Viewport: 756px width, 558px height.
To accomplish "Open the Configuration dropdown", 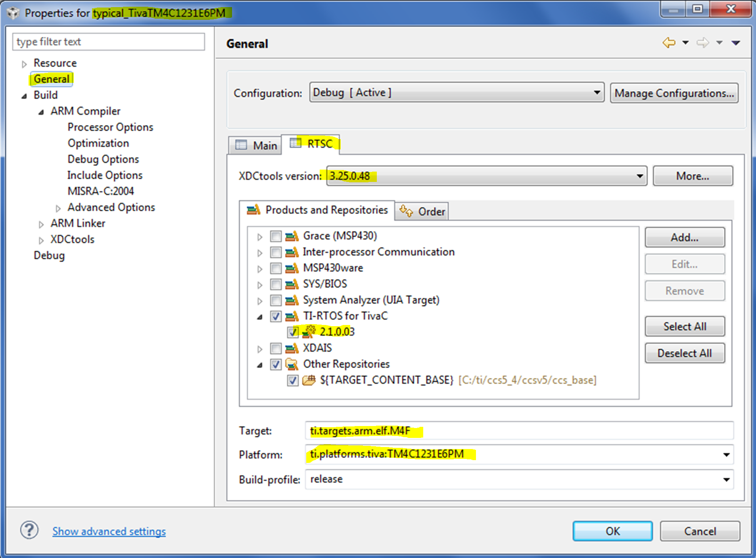I will tap(457, 93).
